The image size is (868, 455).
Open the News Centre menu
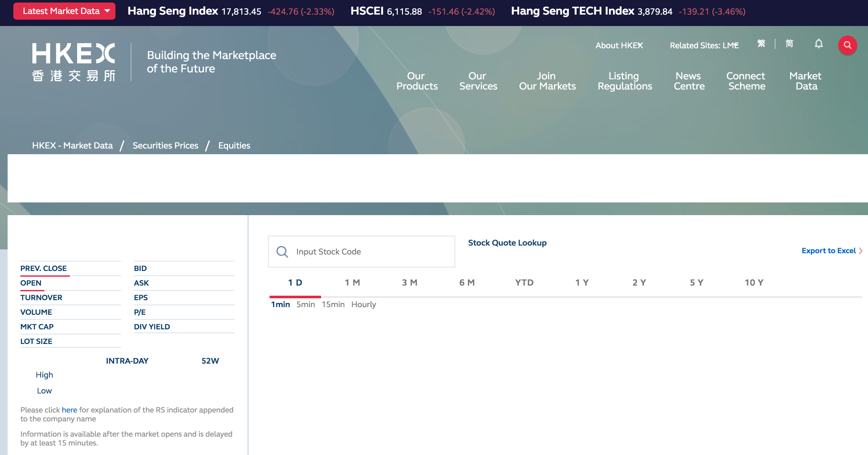click(x=689, y=81)
